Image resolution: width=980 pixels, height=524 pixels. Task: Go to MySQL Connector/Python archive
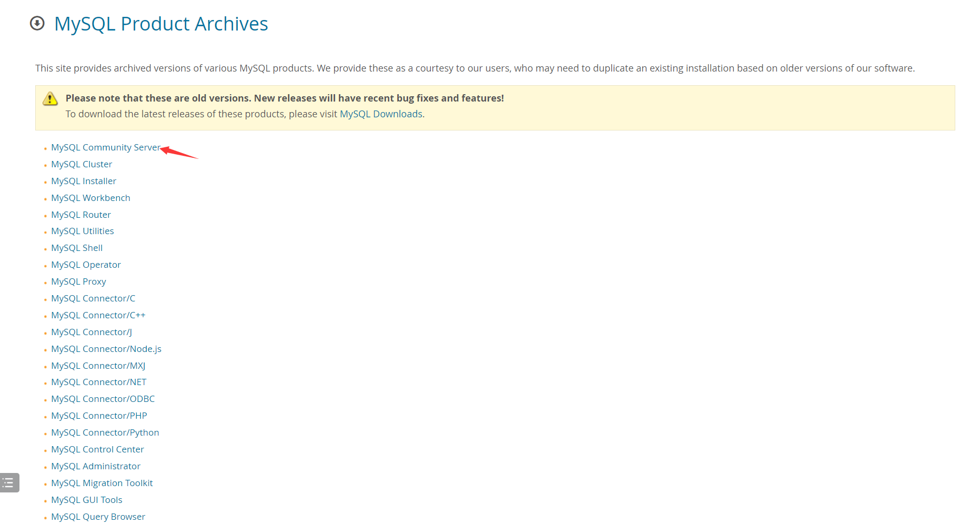coord(105,432)
